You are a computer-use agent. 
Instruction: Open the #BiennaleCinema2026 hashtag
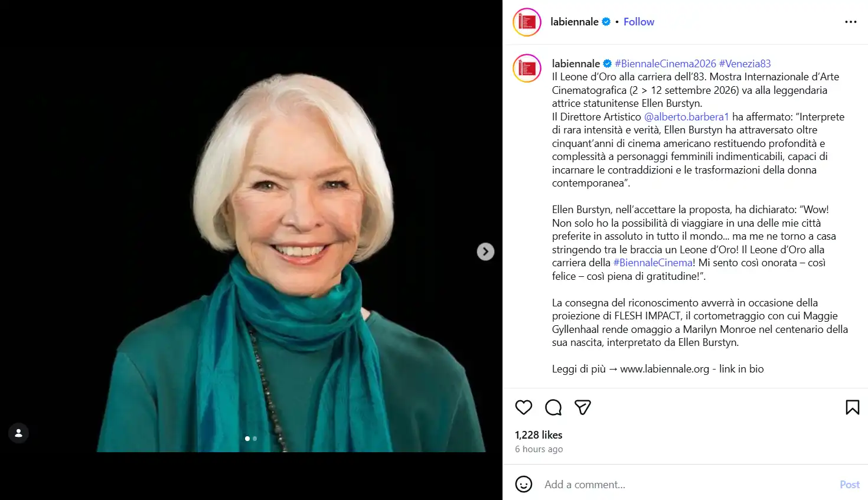[665, 64]
